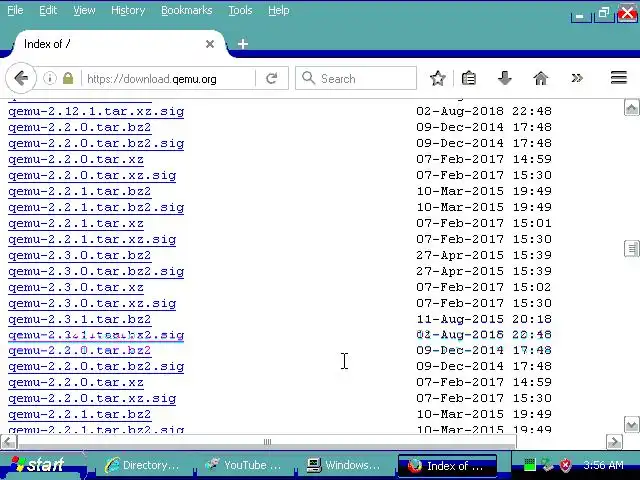Show your bookmarks list icon

[x=469, y=78]
